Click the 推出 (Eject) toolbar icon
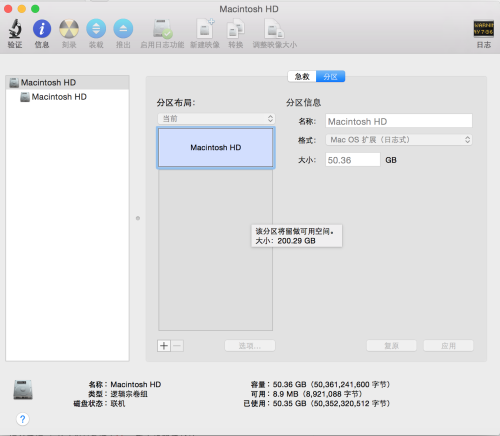The width and height of the screenshot is (500, 436). tap(123, 29)
